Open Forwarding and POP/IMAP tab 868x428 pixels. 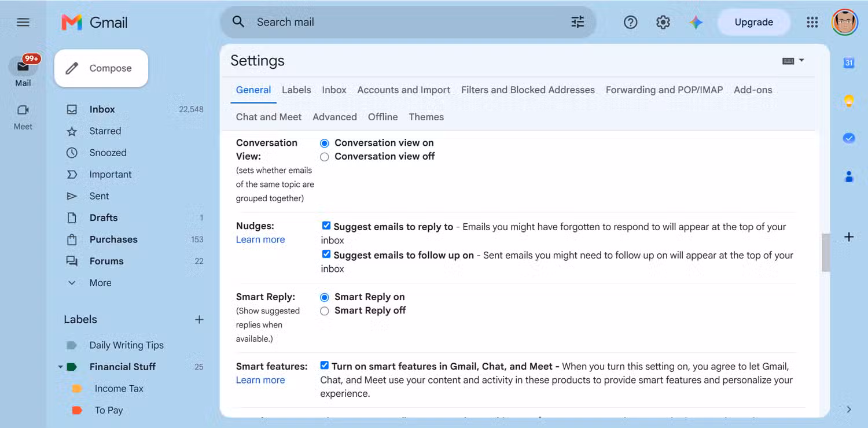pyautogui.click(x=664, y=90)
